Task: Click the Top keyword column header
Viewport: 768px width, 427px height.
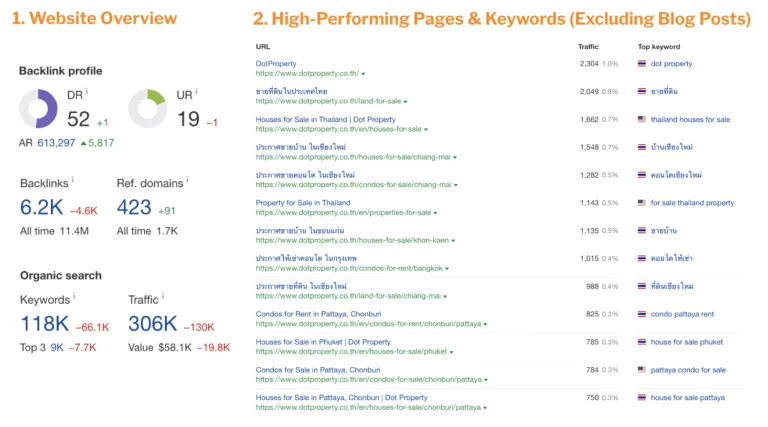Action: coord(659,47)
